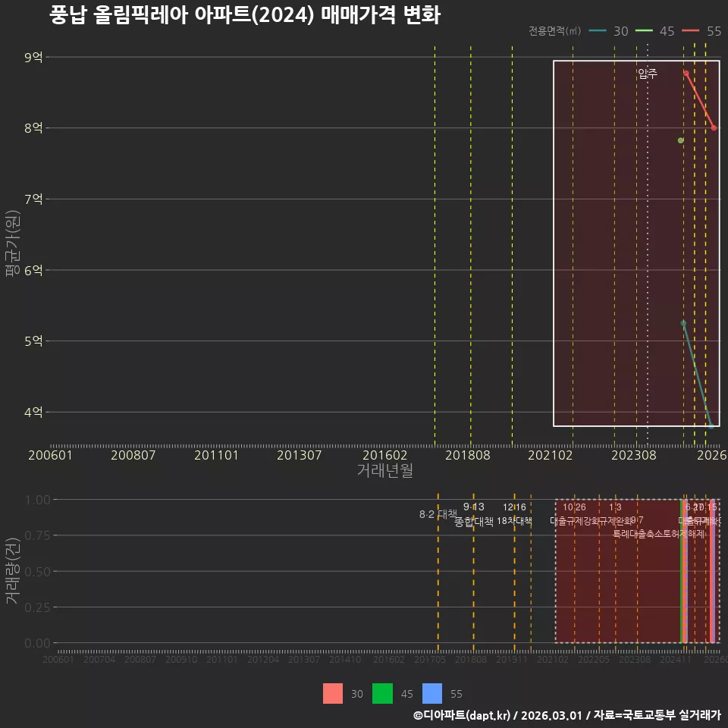Click the 9억 y-axis label
Screen dimensions: 728x728
click(33, 57)
